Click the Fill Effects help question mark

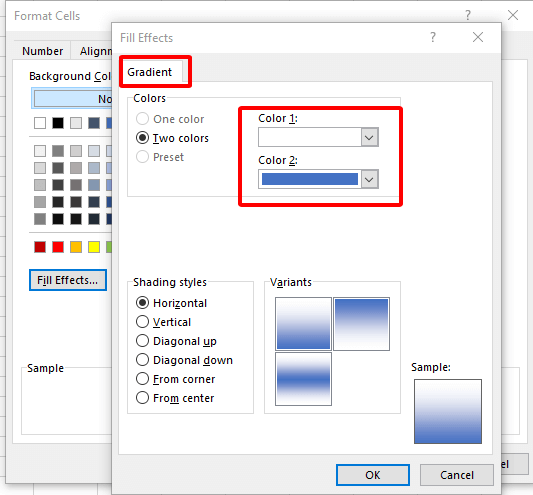(x=433, y=37)
